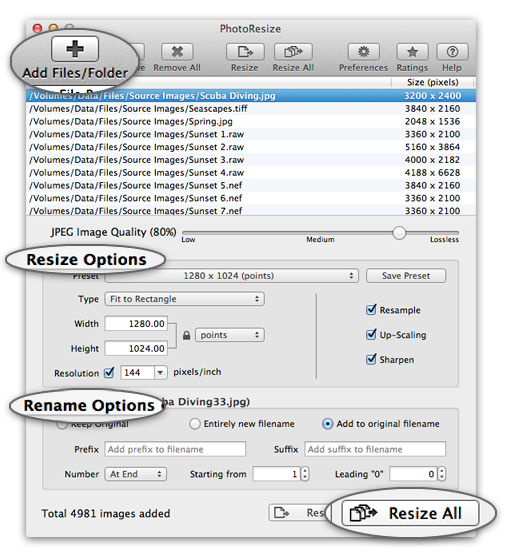Select the Sunset 4.raw file row
Image resolution: width=506 pixels, height=560 pixels.
tap(251, 173)
